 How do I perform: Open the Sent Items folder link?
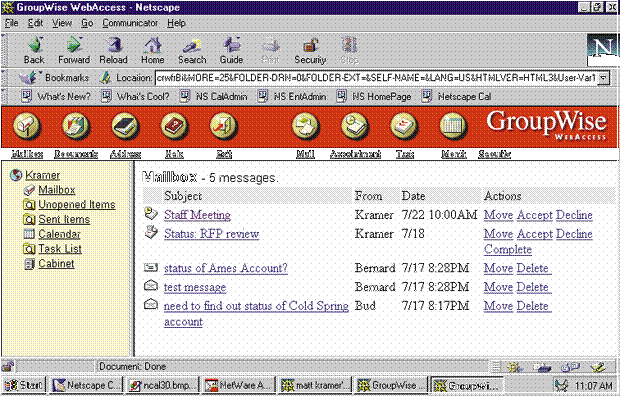click(x=64, y=219)
